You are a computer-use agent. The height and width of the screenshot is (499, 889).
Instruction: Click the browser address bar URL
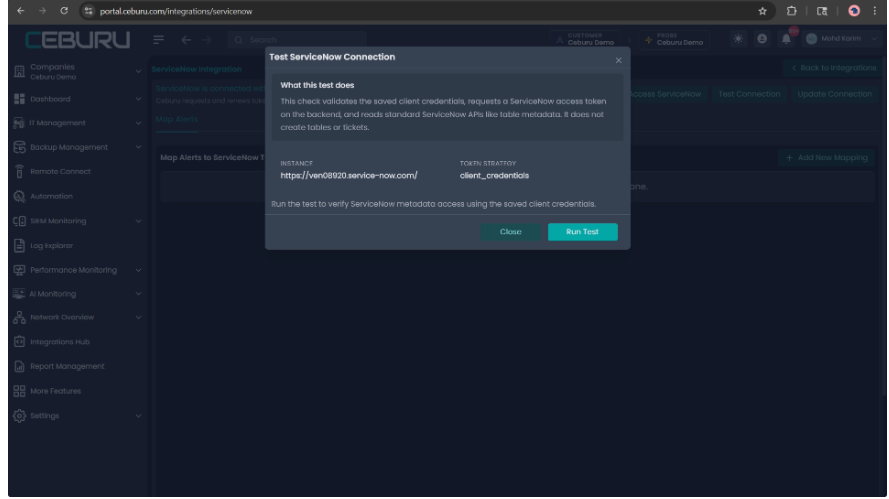pyautogui.click(x=176, y=11)
